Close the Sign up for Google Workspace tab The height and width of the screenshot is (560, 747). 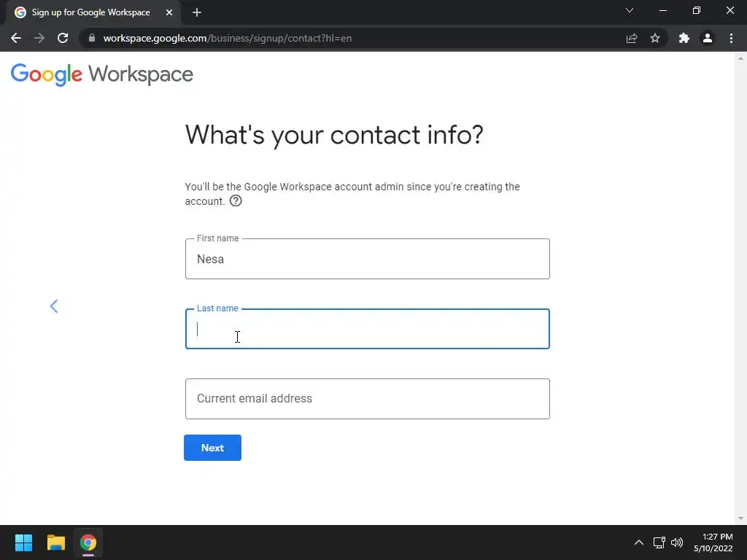click(169, 12)
